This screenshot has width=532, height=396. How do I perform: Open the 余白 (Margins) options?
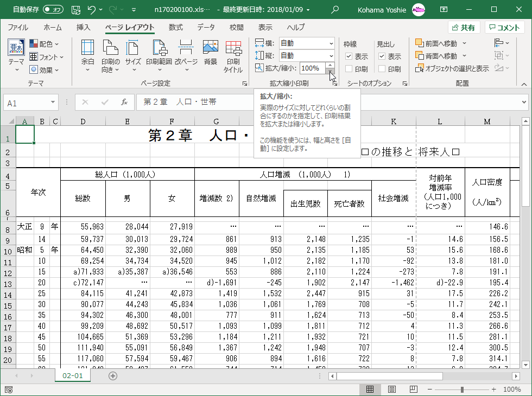87,54
